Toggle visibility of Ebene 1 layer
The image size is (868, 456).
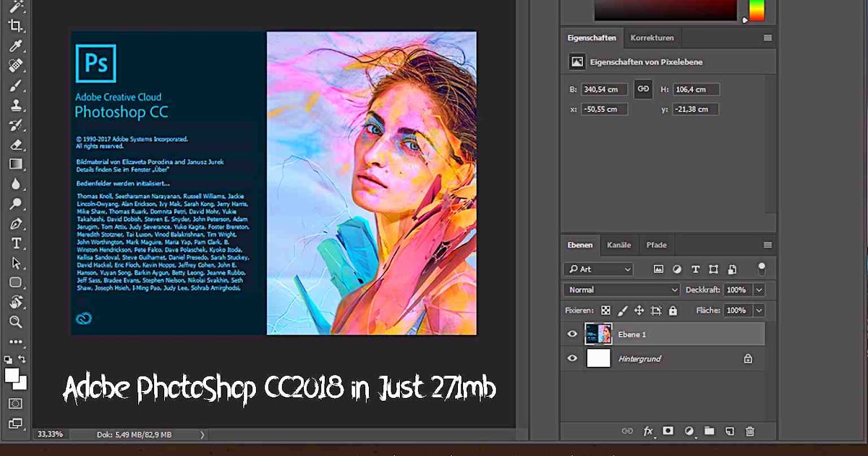572,334
